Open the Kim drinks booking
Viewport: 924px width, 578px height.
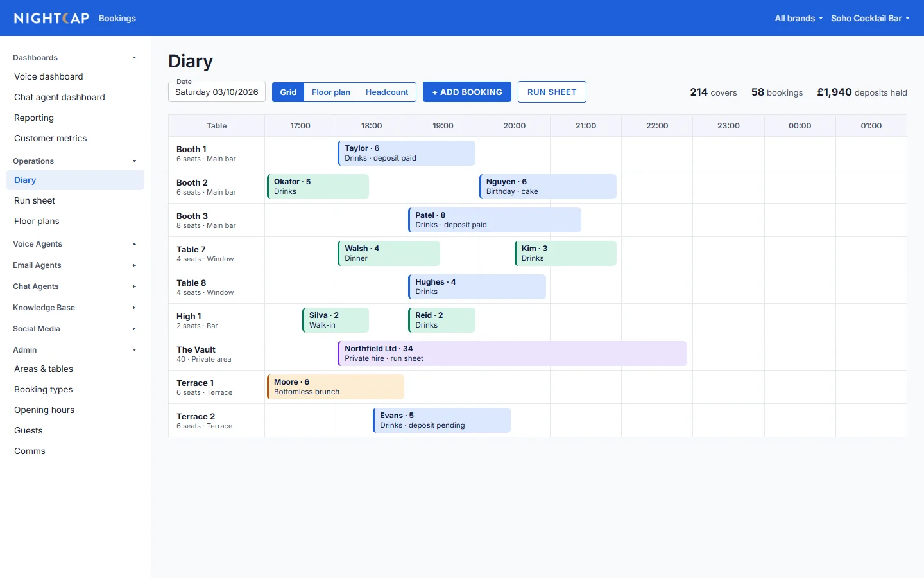pos(565,254)
